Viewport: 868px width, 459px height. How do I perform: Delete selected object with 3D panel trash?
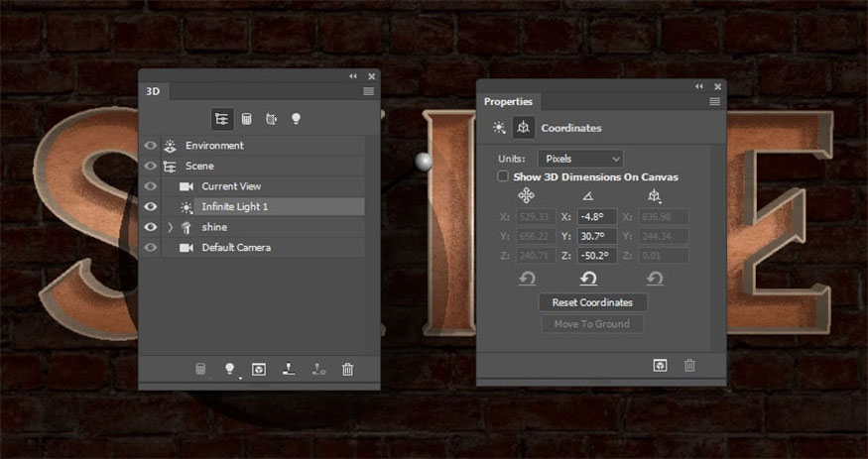click(x=347, y=369)
